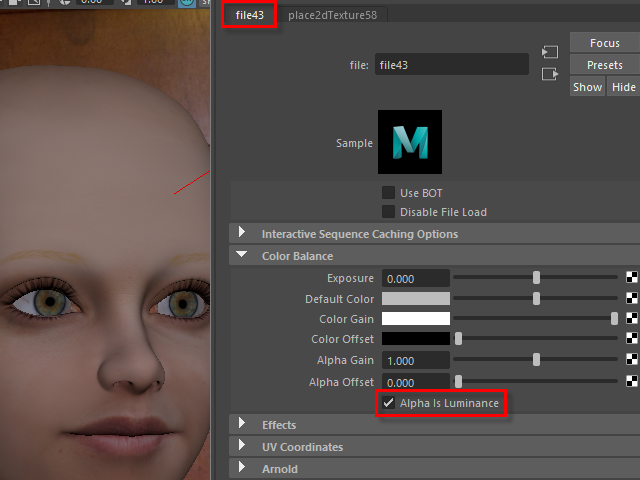Click the Alpha Gain value field

pyautogui.click(x=416, y=360)
